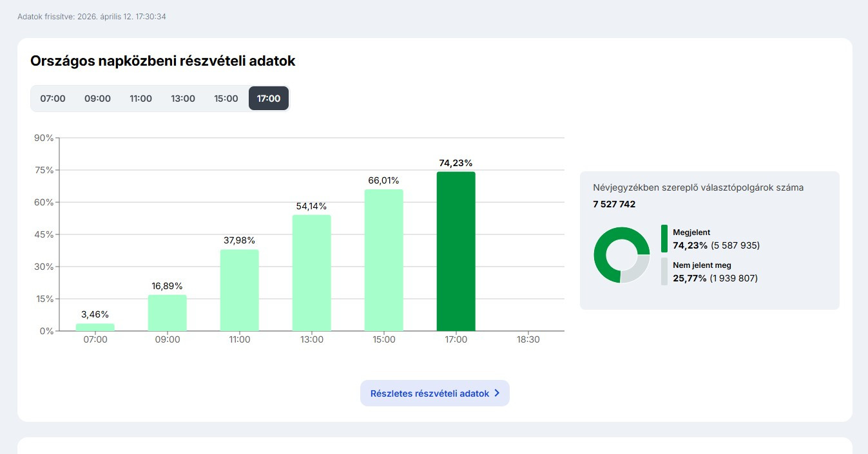Show the 15:00 turnout data tab
Viewport: 868px width, 454px height.
click(x=226, y=99)
